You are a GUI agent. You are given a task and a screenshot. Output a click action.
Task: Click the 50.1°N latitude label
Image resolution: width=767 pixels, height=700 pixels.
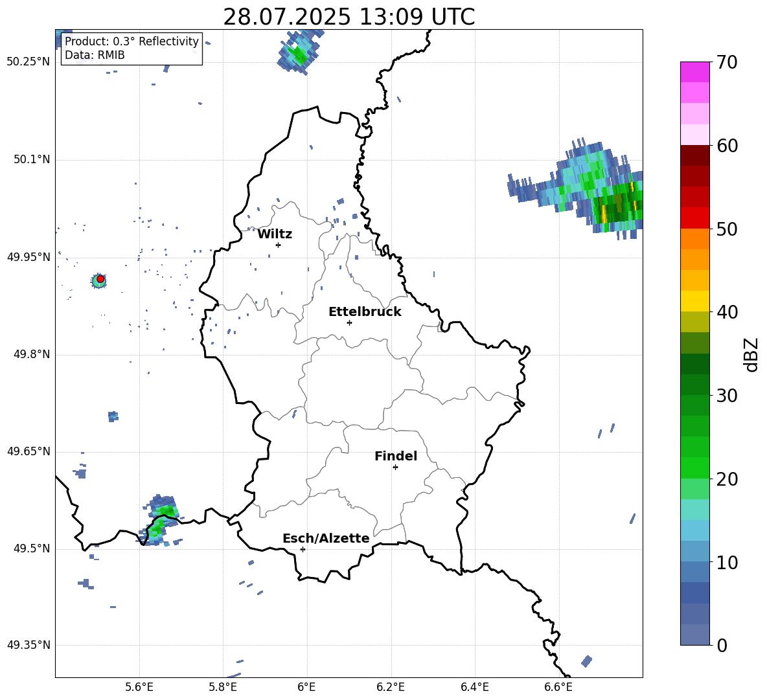pyautogui.click(x=31, y=160)
